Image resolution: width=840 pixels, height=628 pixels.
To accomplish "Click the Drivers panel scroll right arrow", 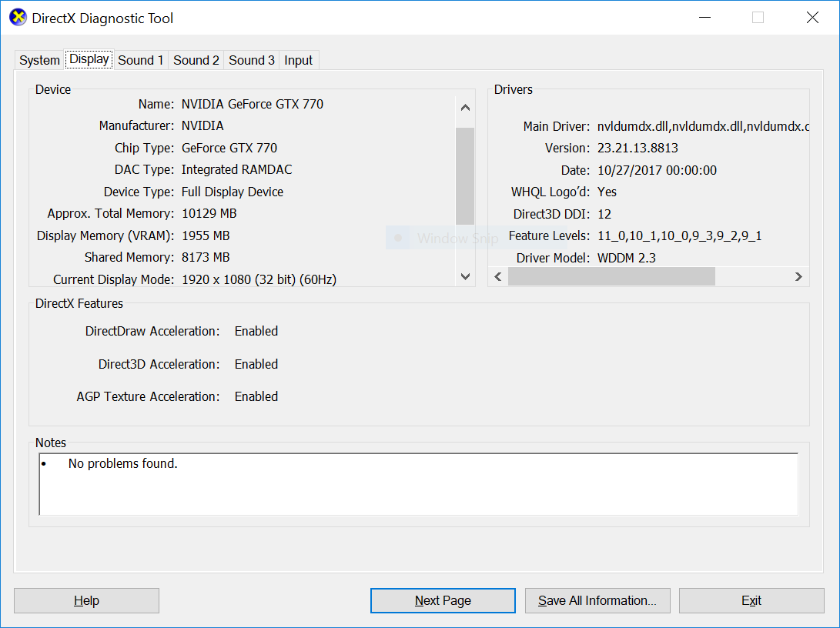I will coord(798,276).
